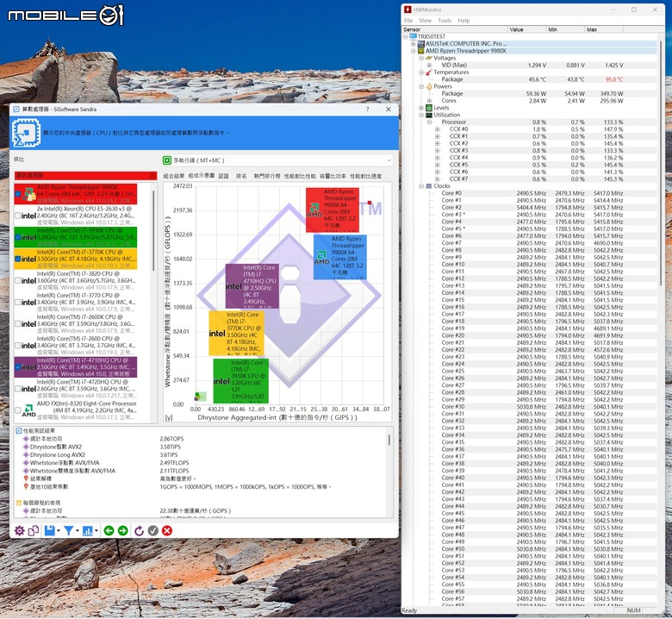Uncheck the Intel Core i7-3770K entry
The image size is (672, 619).
[x=17, y=259]
